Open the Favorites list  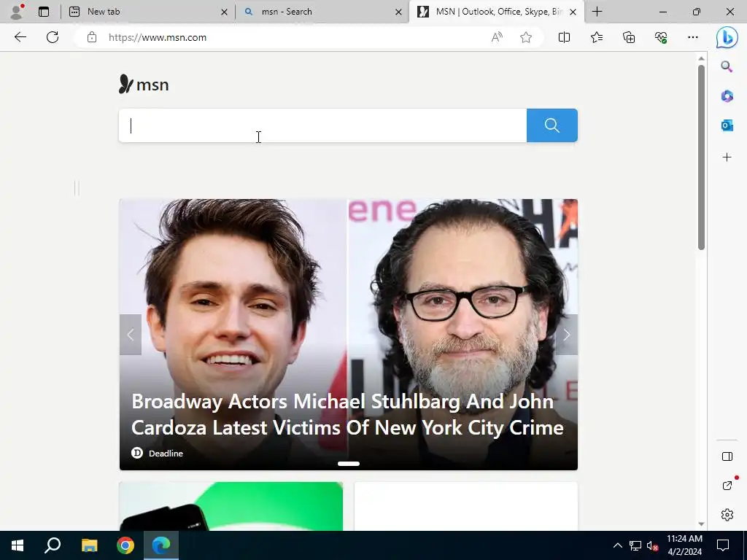[x=597, y=38]
